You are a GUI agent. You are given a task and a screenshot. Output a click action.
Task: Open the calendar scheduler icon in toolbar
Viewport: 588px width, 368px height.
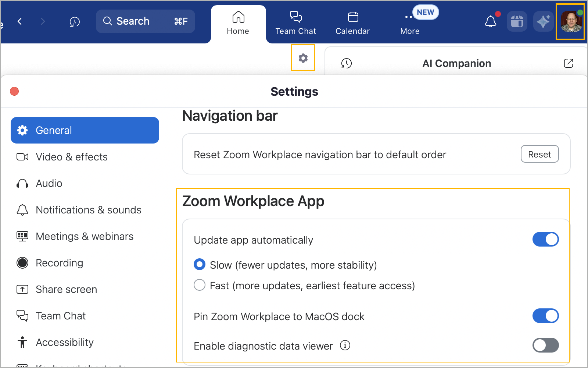[517, 21]
